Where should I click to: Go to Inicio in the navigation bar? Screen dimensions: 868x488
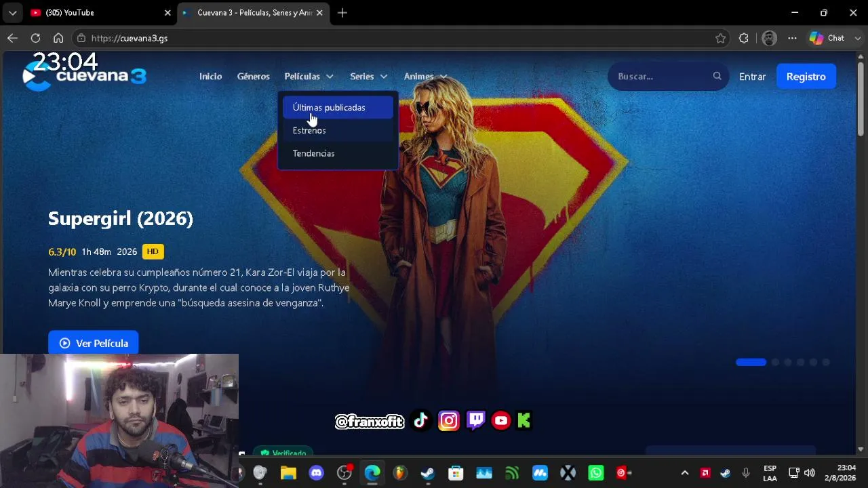pyautogui.click(x=210, y=77)
